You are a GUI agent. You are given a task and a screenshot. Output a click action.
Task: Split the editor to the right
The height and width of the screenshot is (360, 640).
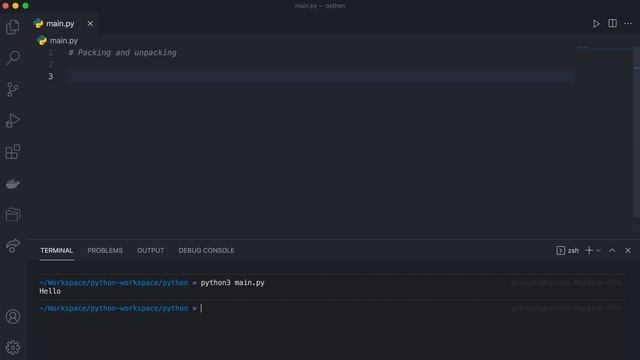(x=612, y=23)
